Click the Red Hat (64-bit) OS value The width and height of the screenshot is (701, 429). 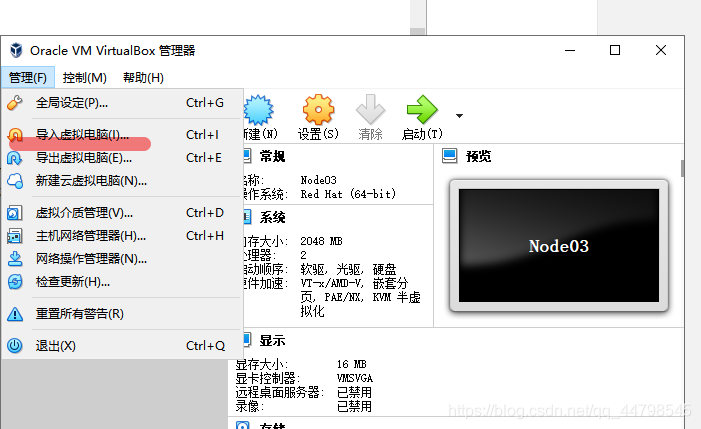pos(348,194)
